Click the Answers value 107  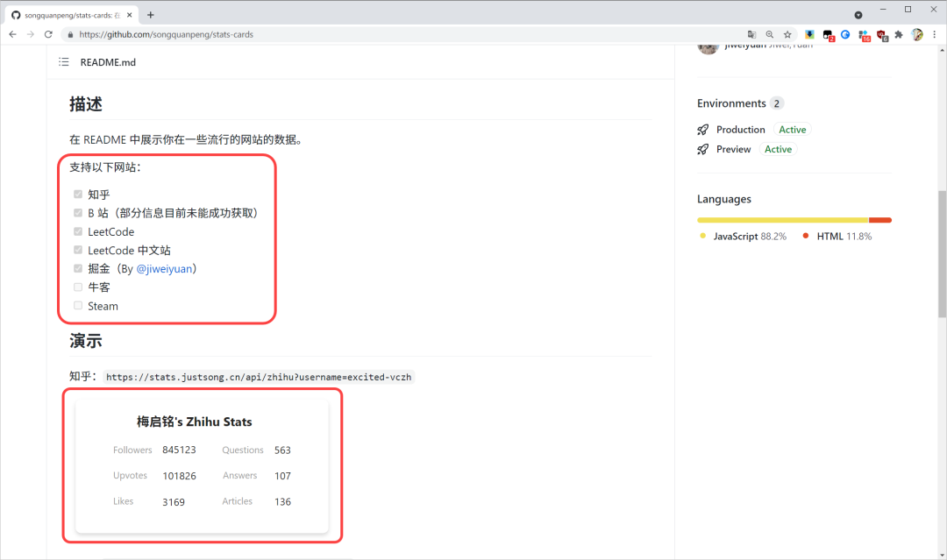(x=282, y=476)
